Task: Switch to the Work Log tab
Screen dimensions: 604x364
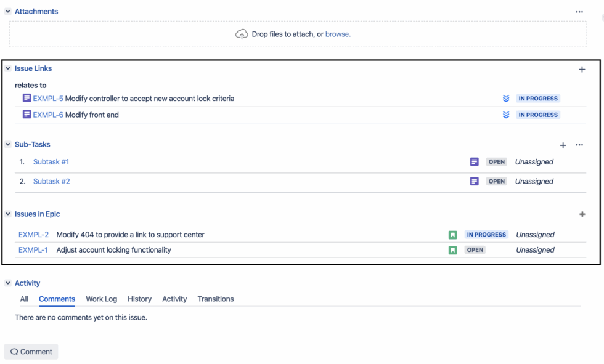Action: pyautogui.click(x=101, y=299)
